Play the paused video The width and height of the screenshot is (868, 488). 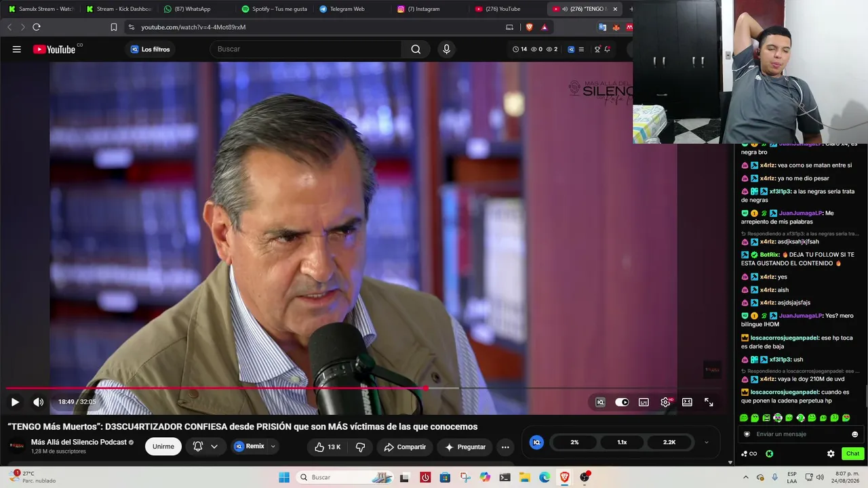click(x=15, y=402)
